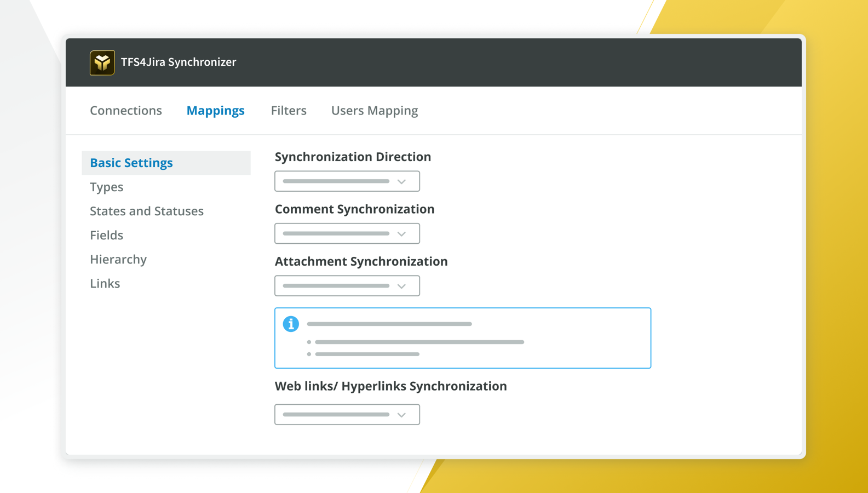Click the Attachment Synchronization heading
Image resolution: width=868 pixels, height=493 pixels.
pos(361,262)
